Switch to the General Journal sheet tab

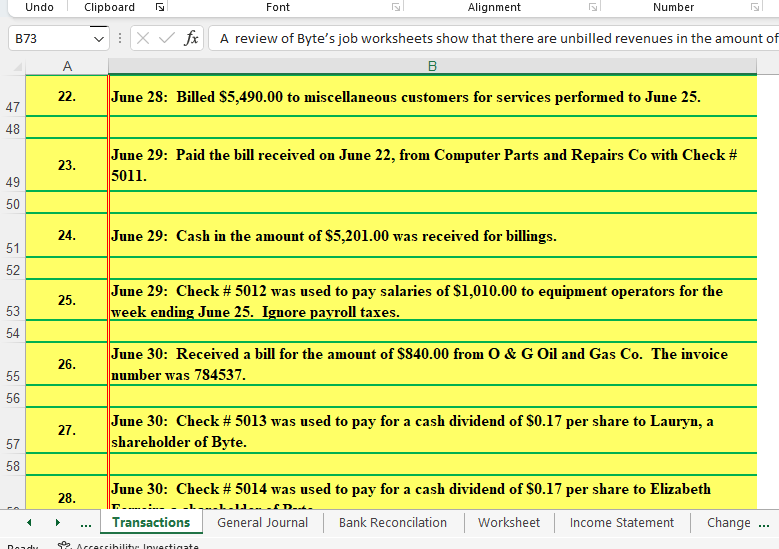262,522
